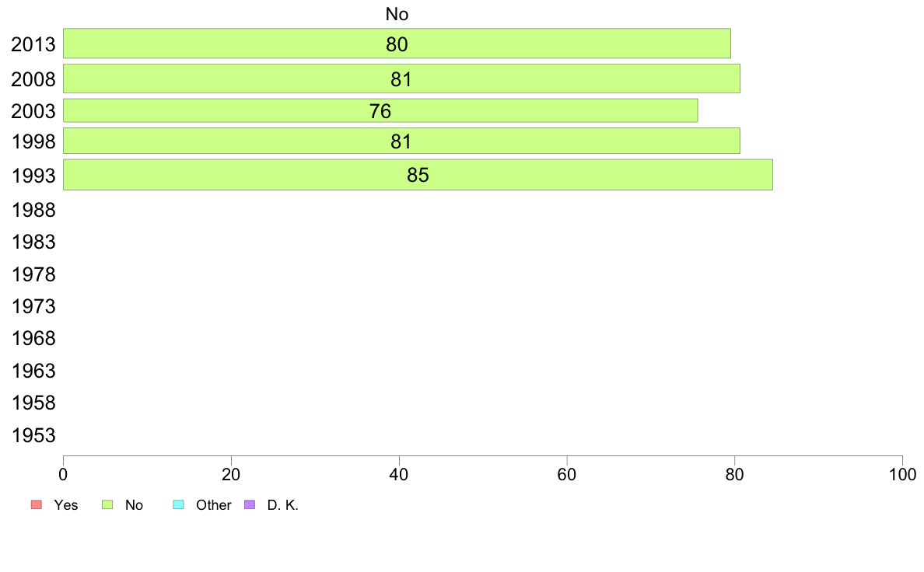The height and width of the screenshot is (572, 924).
Task: Click the 1953 year label
Action: click(33, 436)
